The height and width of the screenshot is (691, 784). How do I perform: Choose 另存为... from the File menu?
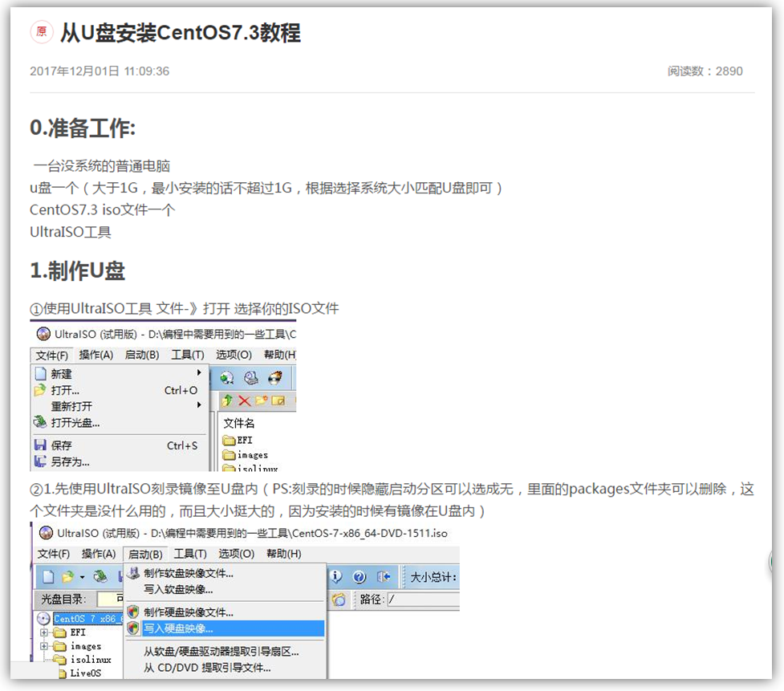(120, 461)
